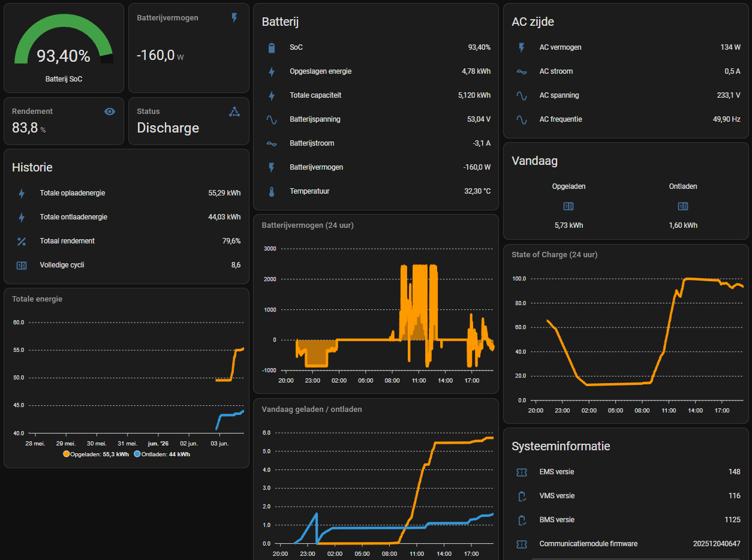
Task: Click the flash icon in Batterijvermogen card
Action: [234, 18]
